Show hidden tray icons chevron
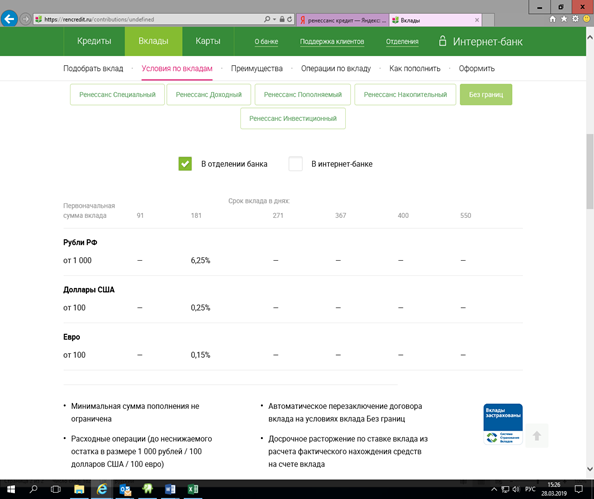Screen dimensions: 594x499 [494, 489]
